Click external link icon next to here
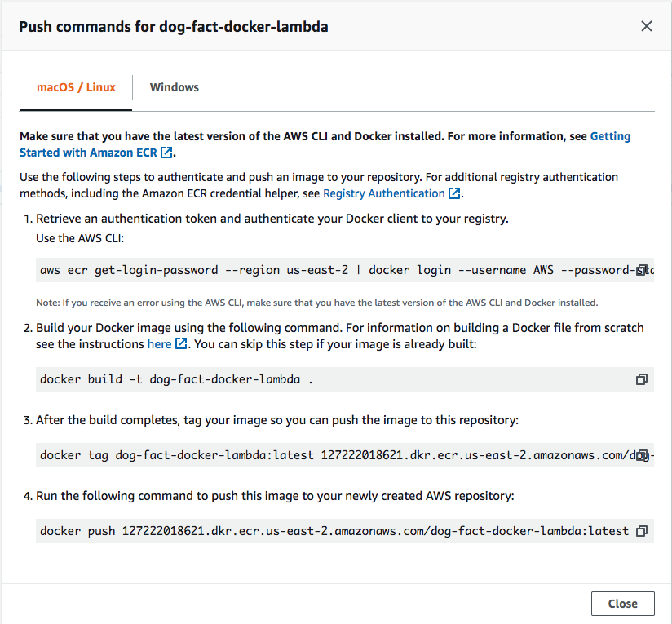 tap(181, 343)
